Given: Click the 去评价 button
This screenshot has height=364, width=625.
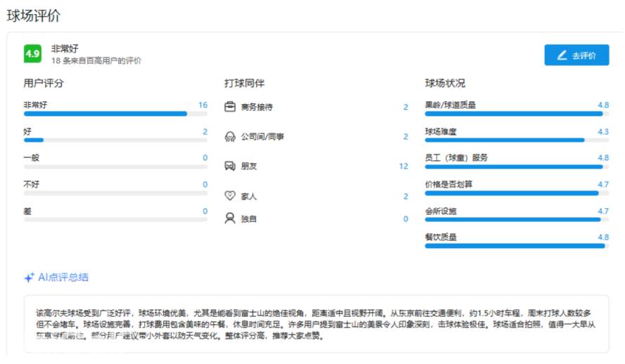Looking at the screenshot, I should 576,55.
